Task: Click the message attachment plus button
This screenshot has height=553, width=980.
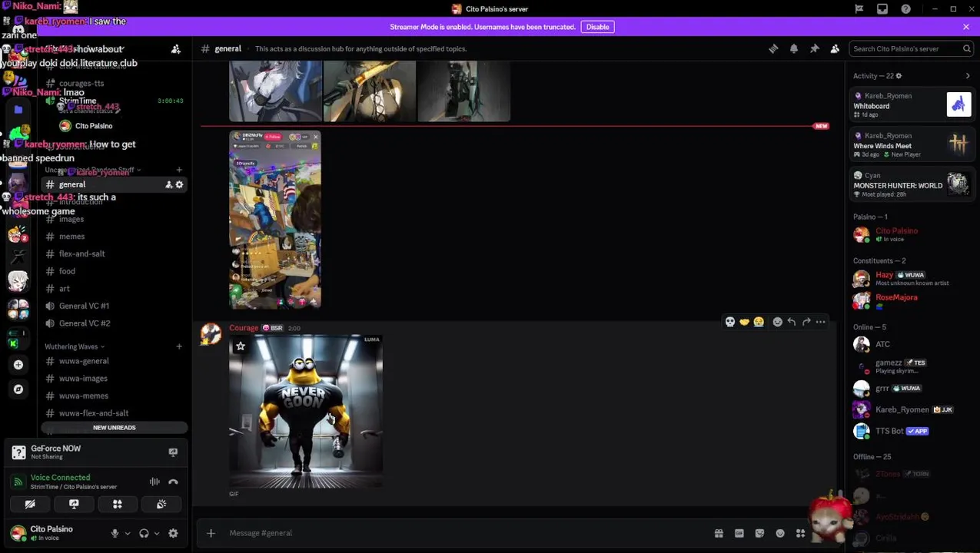Action: pos(211,533)
